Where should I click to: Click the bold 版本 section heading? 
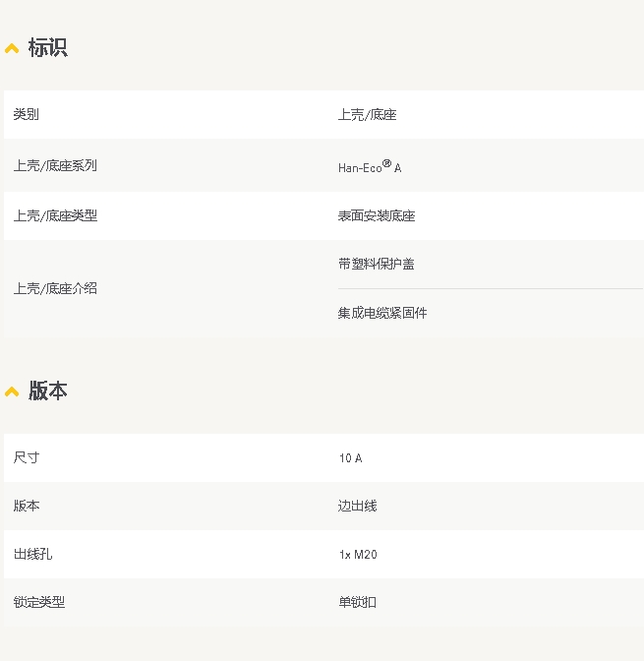point(47,391)
